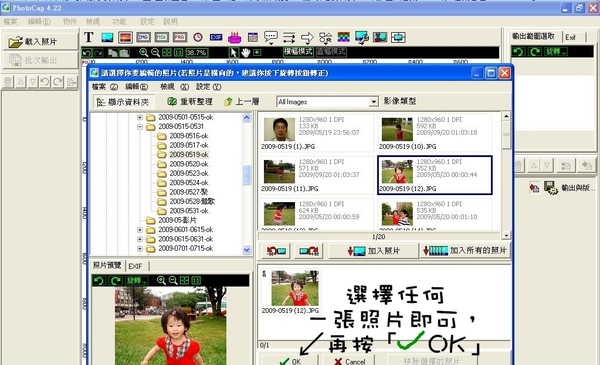Image resolution: width=600 pixels, height=365 pixels.
Task: Open the All Images type dropdown
Action: tap(373, 102)
